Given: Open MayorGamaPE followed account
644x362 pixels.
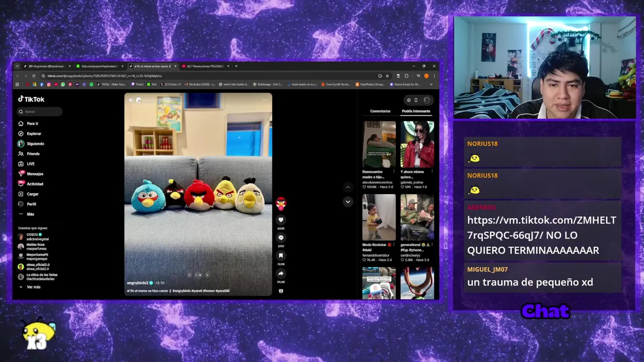Looking at the screenshot, I should pyautogui.click(x=33, y=257).
